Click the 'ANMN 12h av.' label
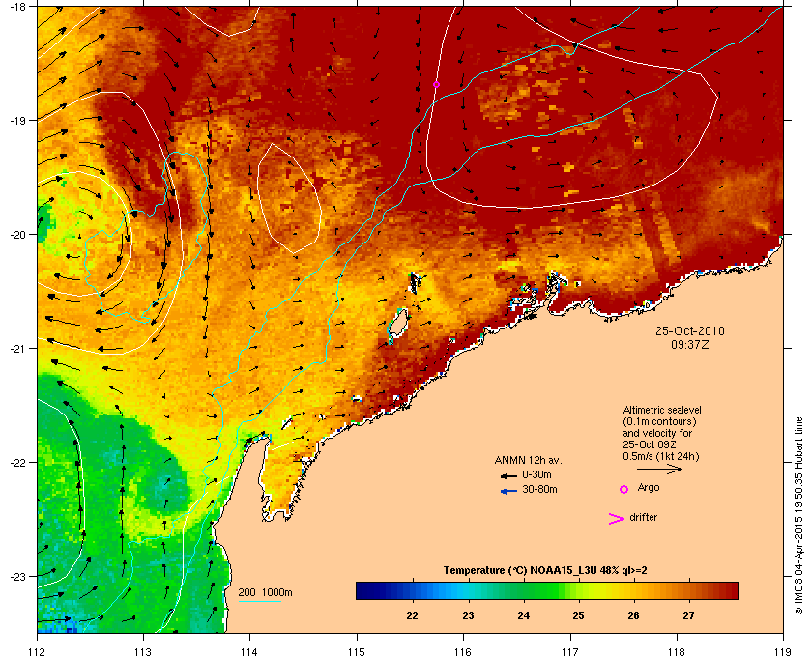Screen dimensions: 812x657 click(528, 460)
